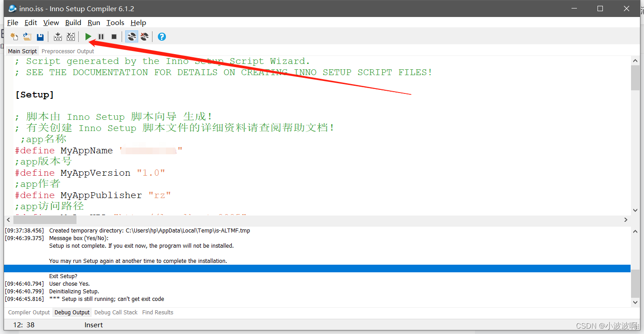This screenshot has height=334, width=644.
Task: Toggle Target Setup disc icon
Action: click(131, 37)
